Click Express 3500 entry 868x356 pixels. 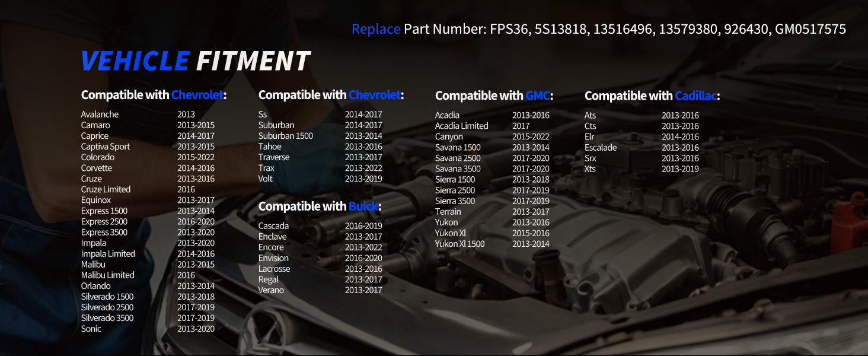point(104,232)
